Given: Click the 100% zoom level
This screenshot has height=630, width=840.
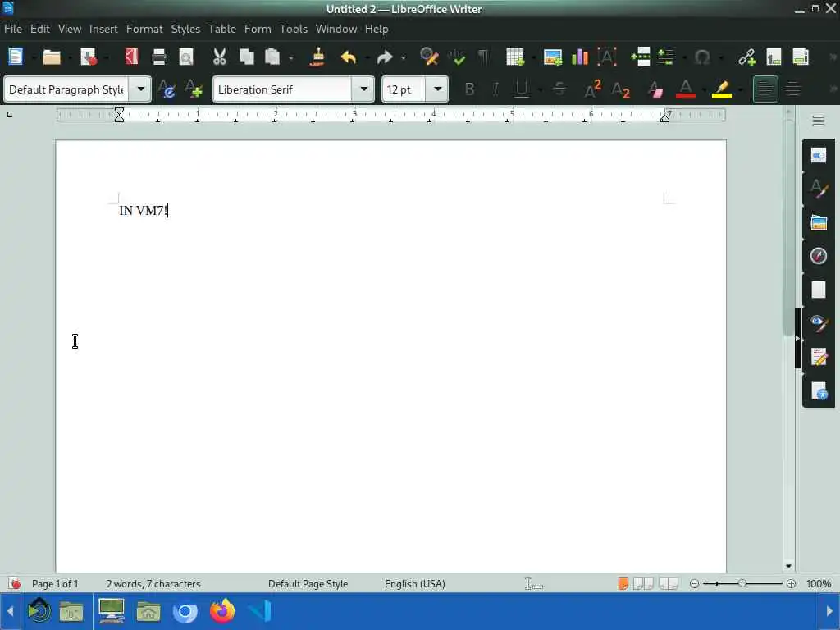Looking at the screenshot, I should point(819,584).
